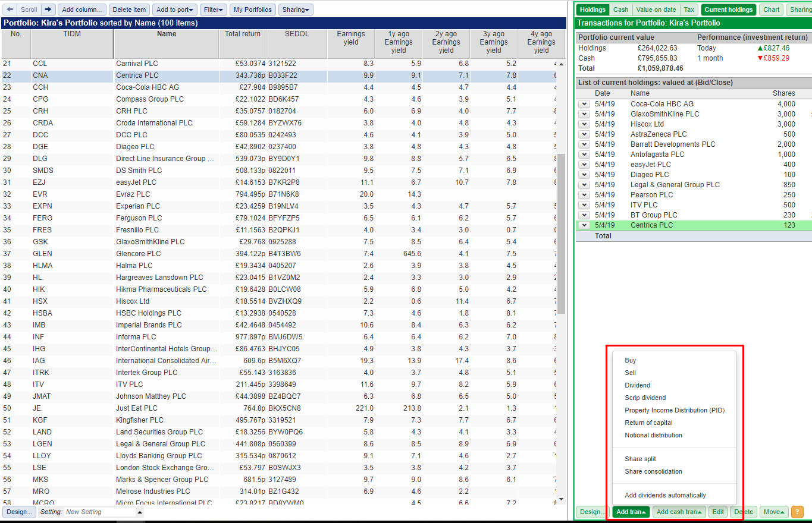Image resolution: width=812 pixels, height=523 pixels.
Task: Expand row menu for Diageo PLC holding
Action: tap(584, 175)
